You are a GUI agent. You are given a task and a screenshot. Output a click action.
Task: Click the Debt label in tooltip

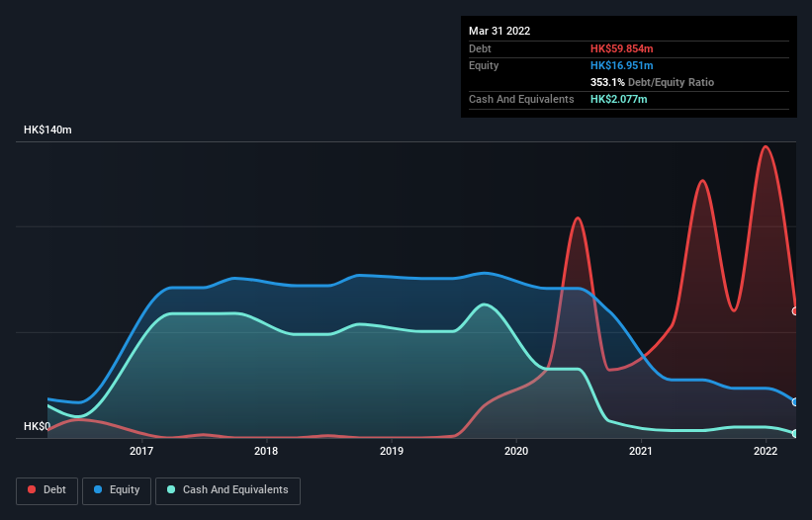(x=480, y=48)
